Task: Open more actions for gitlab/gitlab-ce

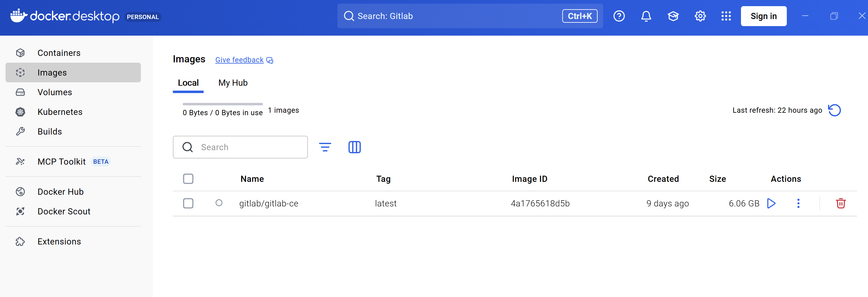Action: 798,203
